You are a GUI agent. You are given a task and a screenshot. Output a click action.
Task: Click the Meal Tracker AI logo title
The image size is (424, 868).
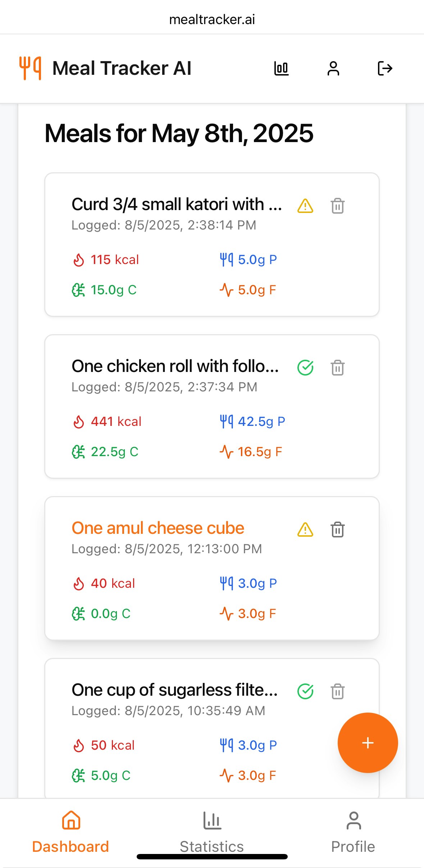pos(122,68)
